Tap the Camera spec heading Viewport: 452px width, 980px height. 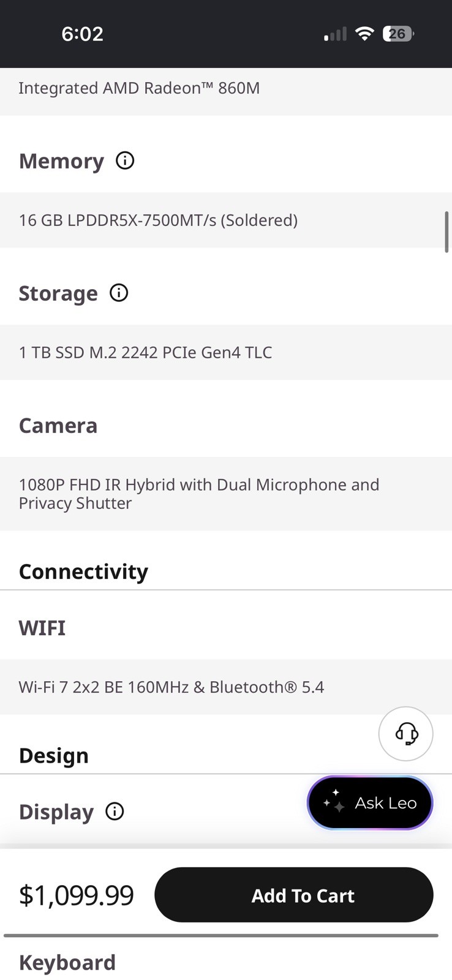(x=58, y=425)
